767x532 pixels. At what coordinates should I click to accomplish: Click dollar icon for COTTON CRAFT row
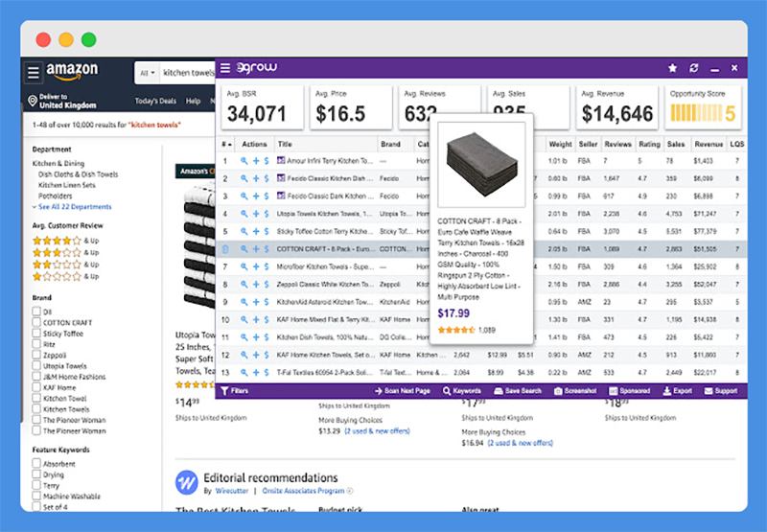pyautogui.click(x=267, y=249)
